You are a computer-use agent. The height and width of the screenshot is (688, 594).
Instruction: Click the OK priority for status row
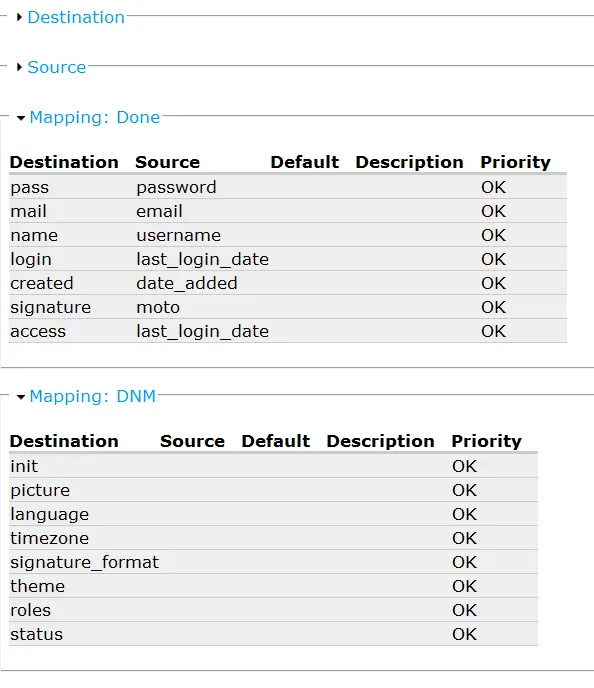pyautogui.click(x=465, y=634)
